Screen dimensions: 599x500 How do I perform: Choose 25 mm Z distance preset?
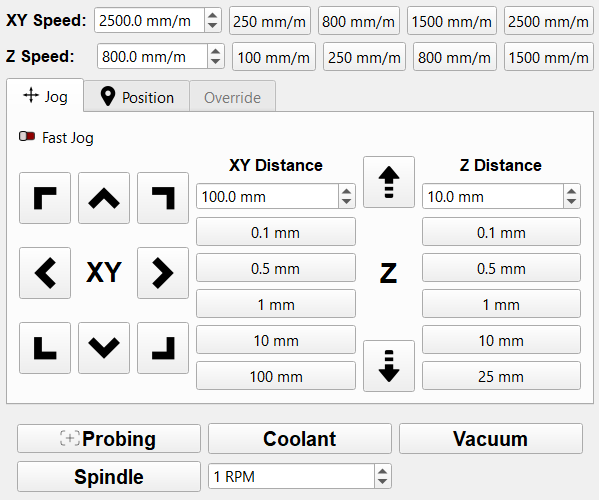click(501, 376)
